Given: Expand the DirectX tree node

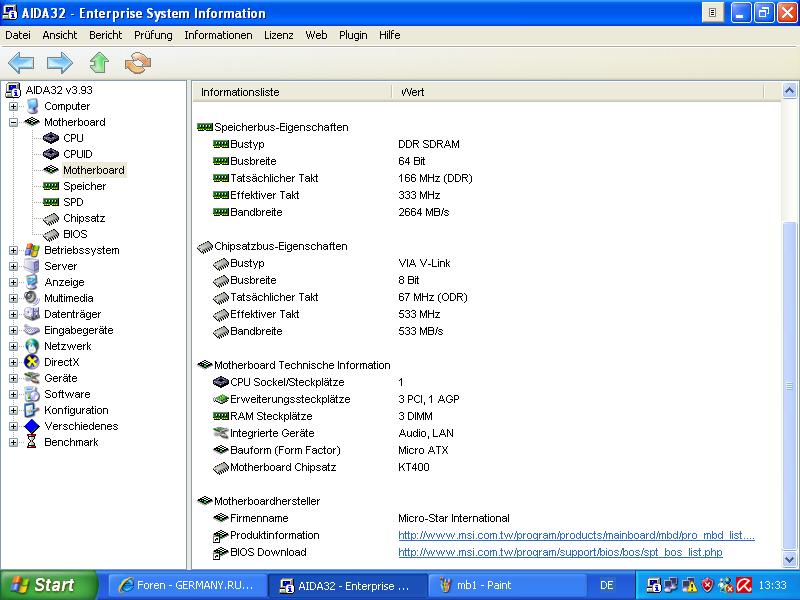Looking at the screenshot, I should pos(13,362).
